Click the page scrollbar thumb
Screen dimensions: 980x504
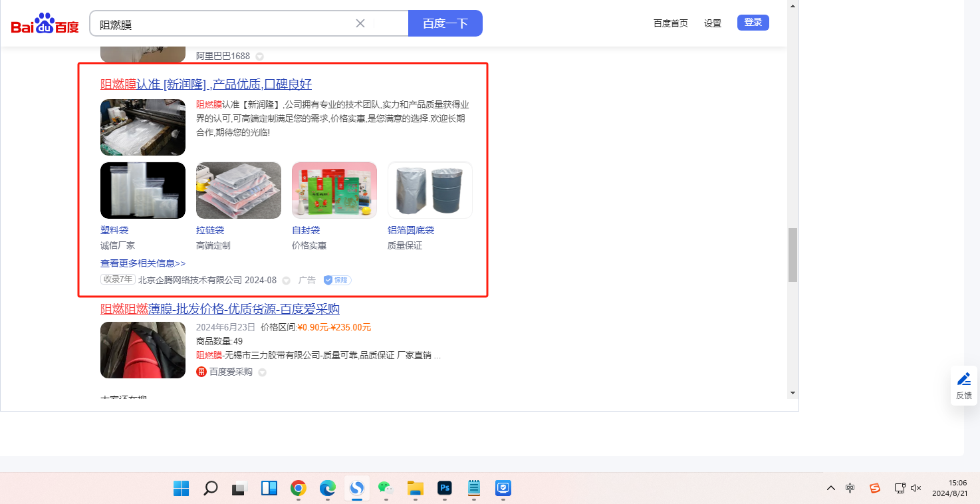tap(793, 255)
